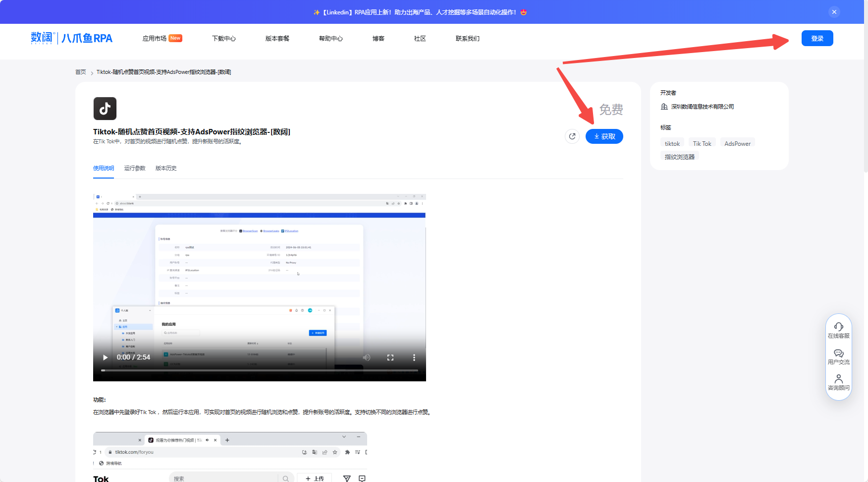Open the 应用市场 menu item
This screenshot has width=868, height=482.
point(154,38)
